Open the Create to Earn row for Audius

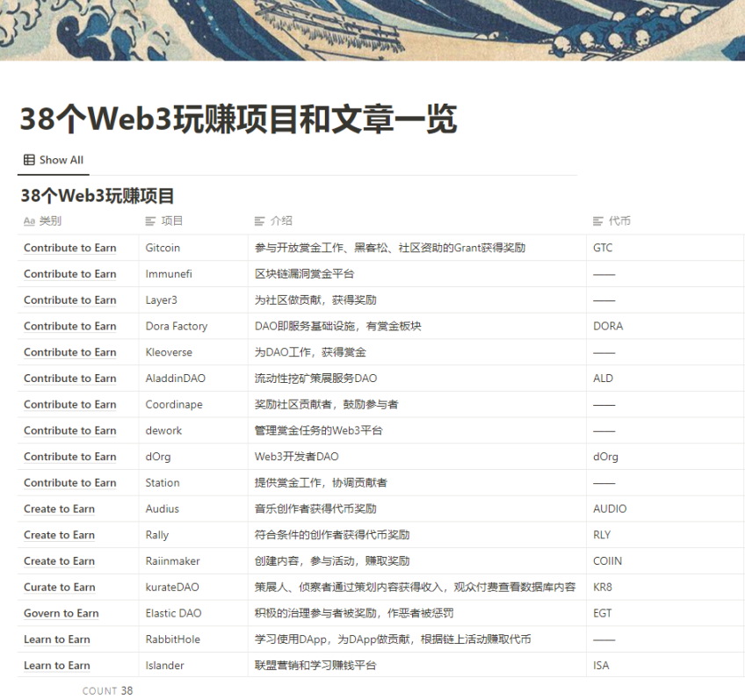pos(59,509)
